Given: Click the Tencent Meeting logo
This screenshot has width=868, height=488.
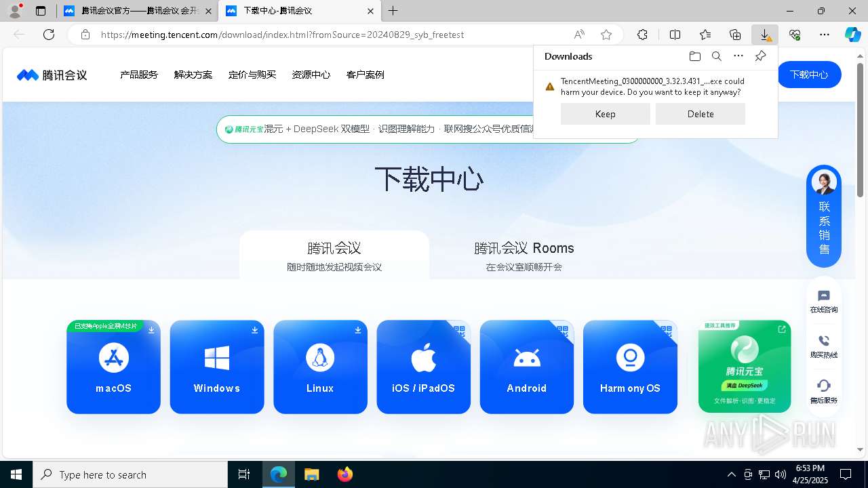Looking at the screenshot, I should (x=52, y=75).
